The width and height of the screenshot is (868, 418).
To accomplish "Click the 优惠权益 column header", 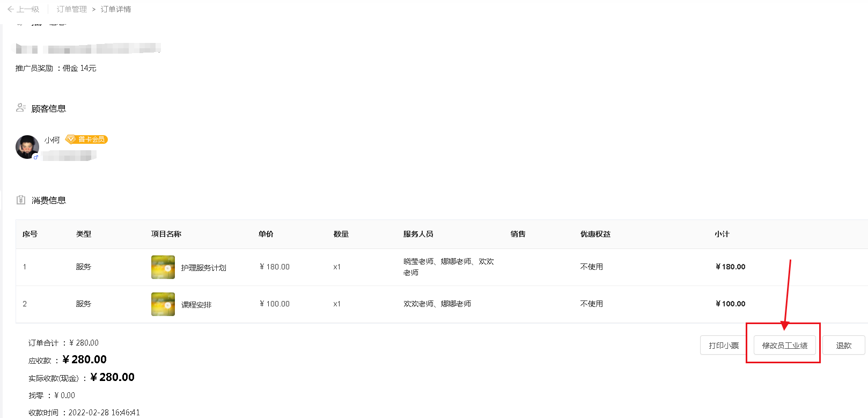I will pos(595,234).
